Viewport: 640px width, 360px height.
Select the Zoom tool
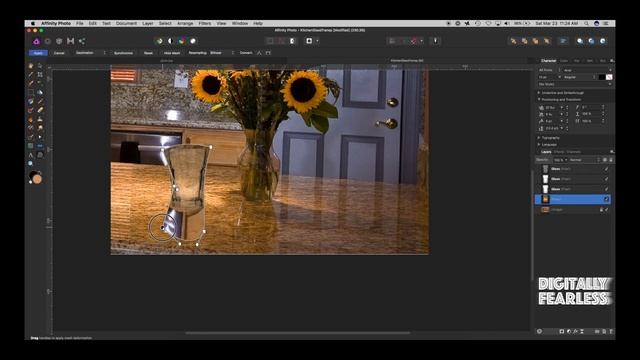pos(31,163)
